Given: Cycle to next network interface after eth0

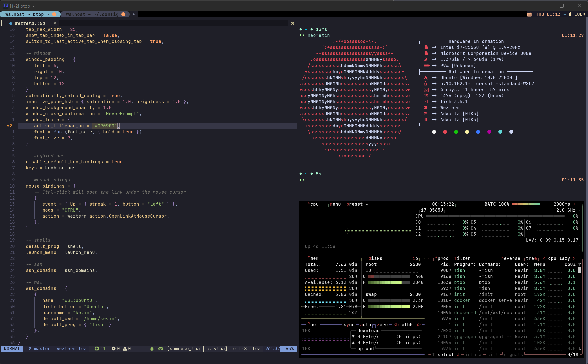Looking at the screenshot, I should click(418, 325).
